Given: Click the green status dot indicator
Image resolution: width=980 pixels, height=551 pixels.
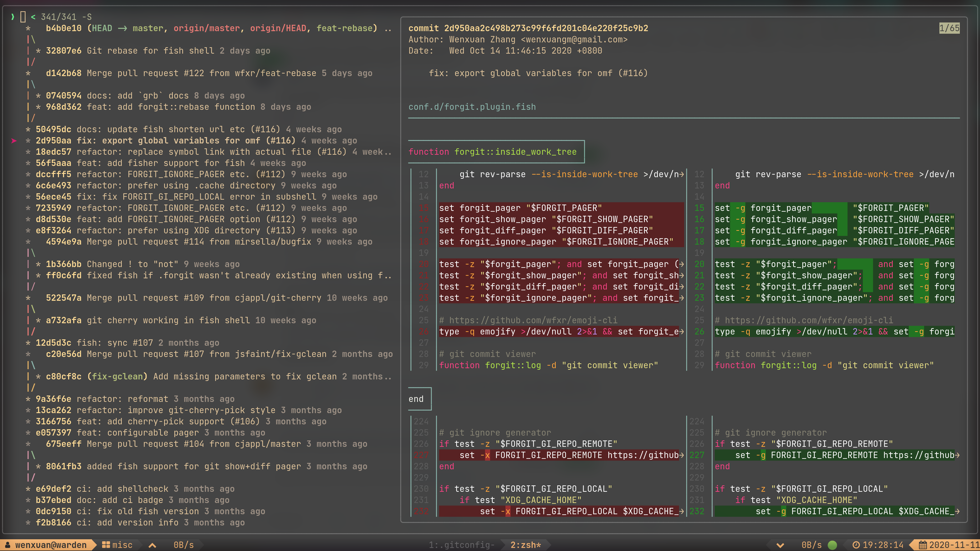Looking at the screenshot, I should pyautogui.click(x=832, y=545).
